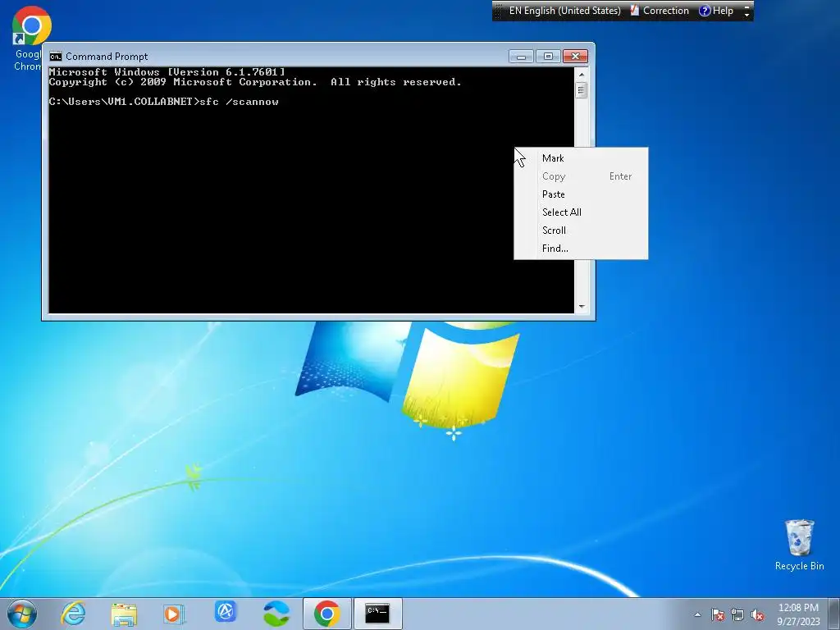The height and width of the screenshot is (630, 840).
Task: Switch to Chrome on the taskbar
Action: (326, 614)
